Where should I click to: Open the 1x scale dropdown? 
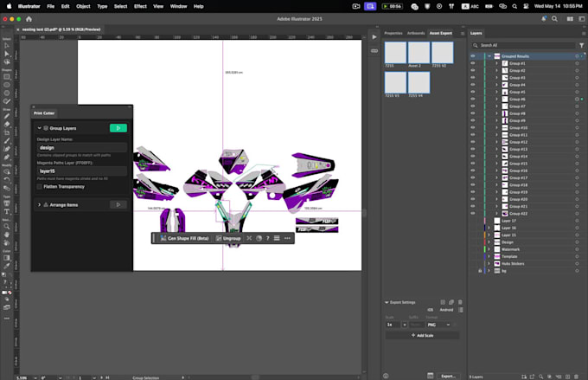[405, 325]
